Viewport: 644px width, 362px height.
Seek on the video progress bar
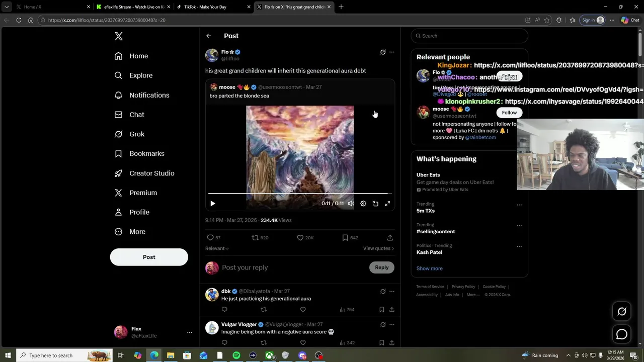pyautogui.click(x=300, y=193)
